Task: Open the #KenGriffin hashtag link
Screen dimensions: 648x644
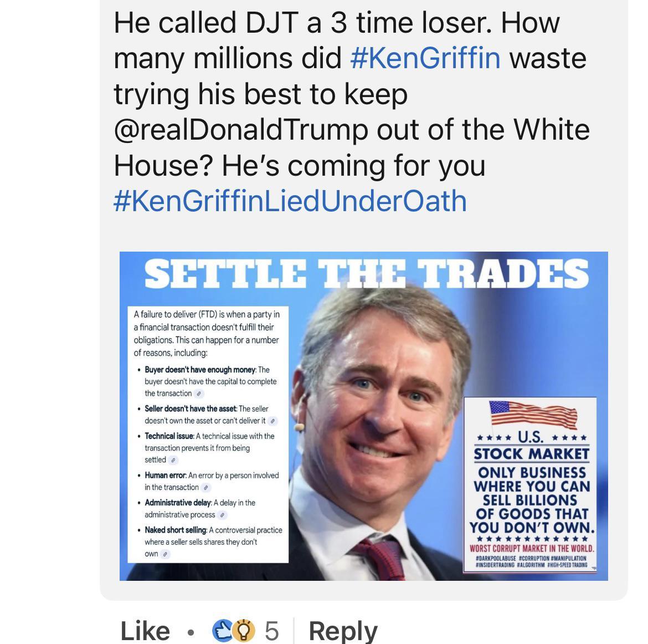Action: tap(425, 58)
